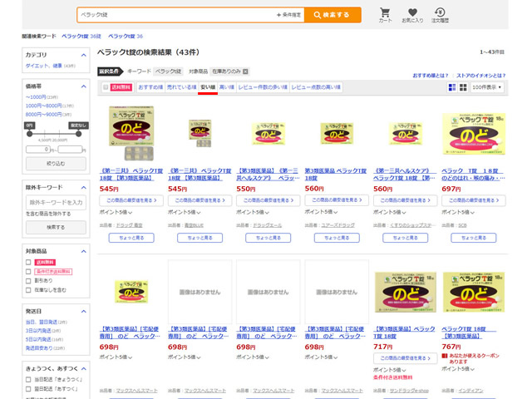Click the narrow-down price button

(56, 164)
